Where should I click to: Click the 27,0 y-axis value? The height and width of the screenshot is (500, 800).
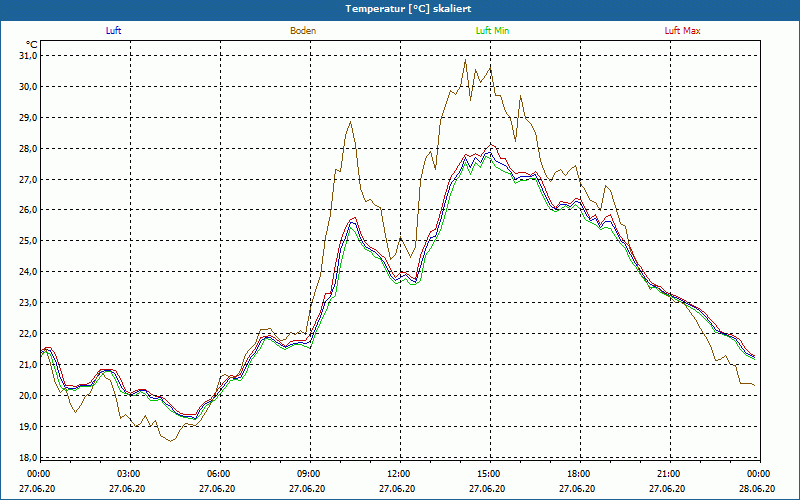(x=29, y=179)
